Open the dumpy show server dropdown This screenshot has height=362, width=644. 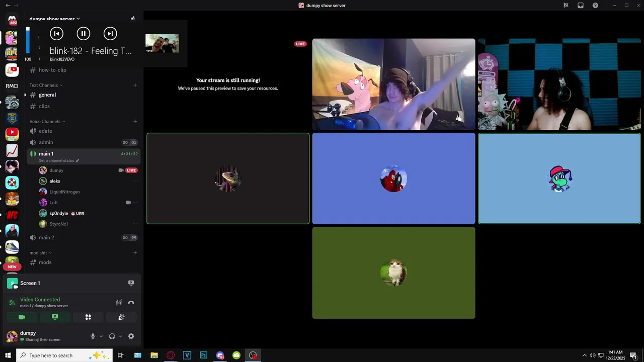(55, 19)
